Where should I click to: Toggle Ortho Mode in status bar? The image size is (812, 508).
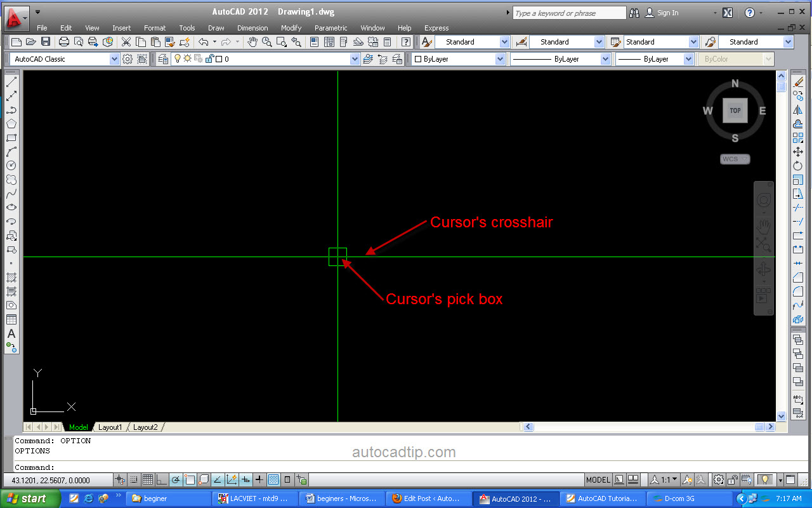pyautogui.click(x=161, y=479)
